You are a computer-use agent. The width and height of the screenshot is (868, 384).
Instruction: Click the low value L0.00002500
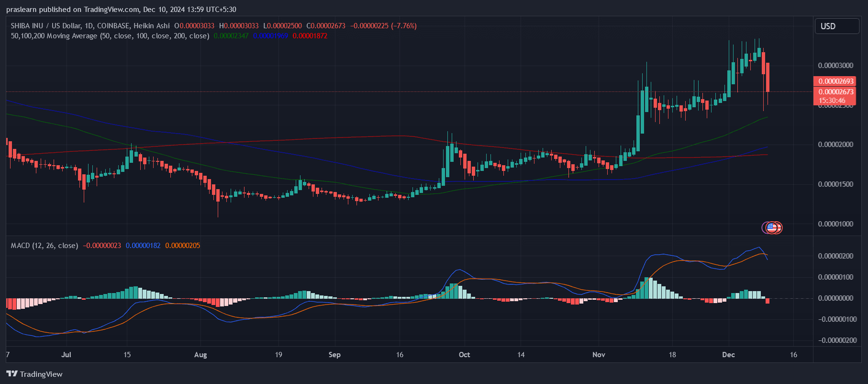(282, 26)
